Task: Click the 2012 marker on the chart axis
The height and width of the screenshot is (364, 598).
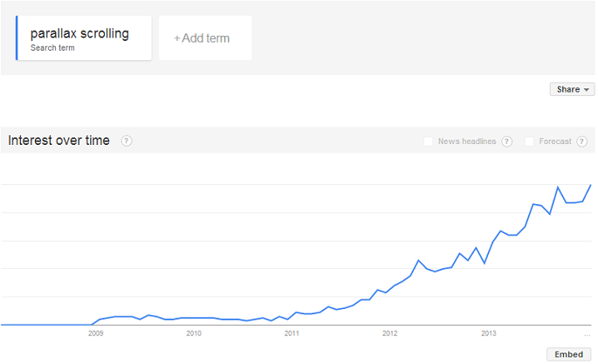Action: 389,333
